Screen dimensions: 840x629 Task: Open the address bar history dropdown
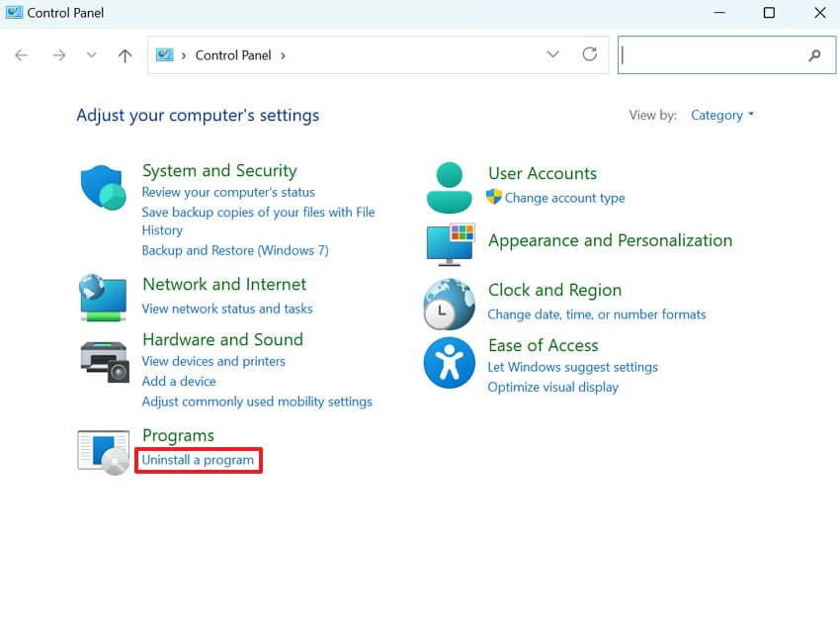[553, 54]
